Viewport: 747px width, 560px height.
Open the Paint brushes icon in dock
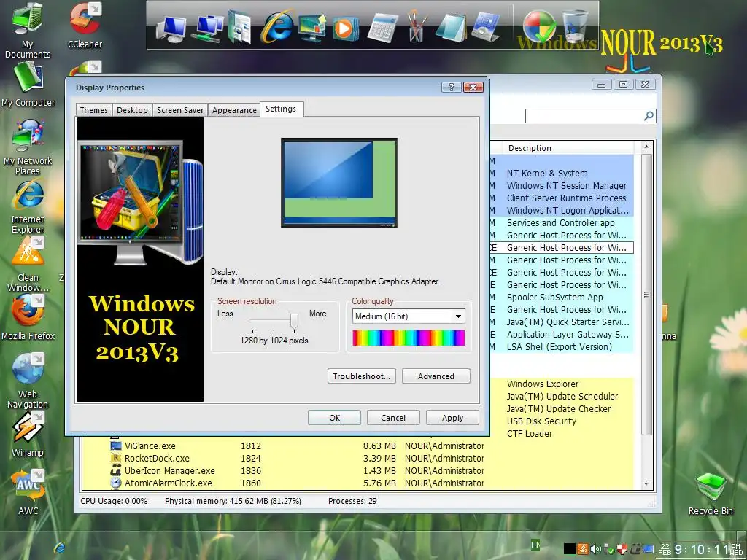click(x=417, y=27)
